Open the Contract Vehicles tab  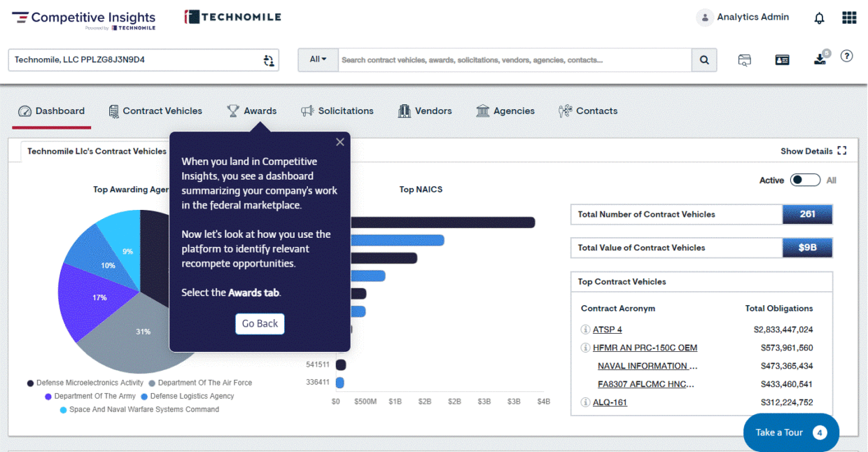pos(155,111)
